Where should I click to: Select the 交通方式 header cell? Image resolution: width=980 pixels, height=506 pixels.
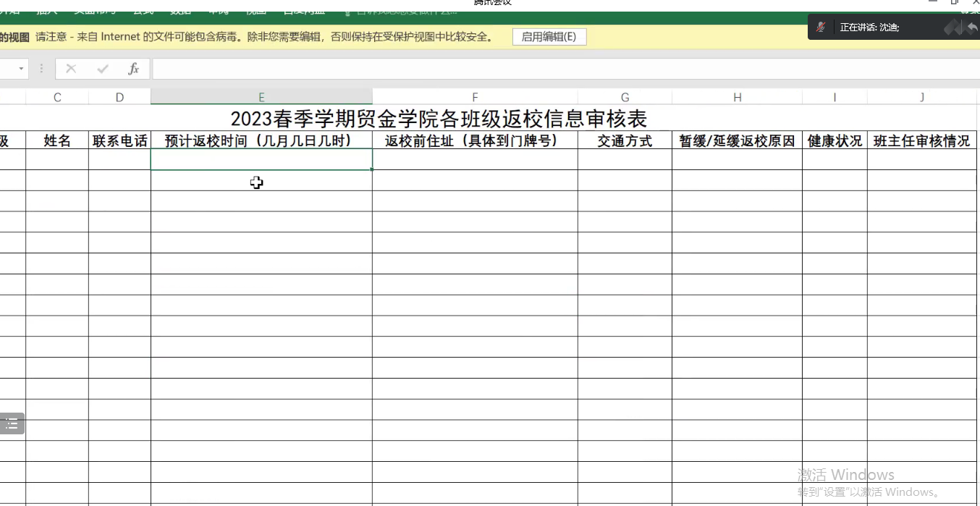coord(625,140)
